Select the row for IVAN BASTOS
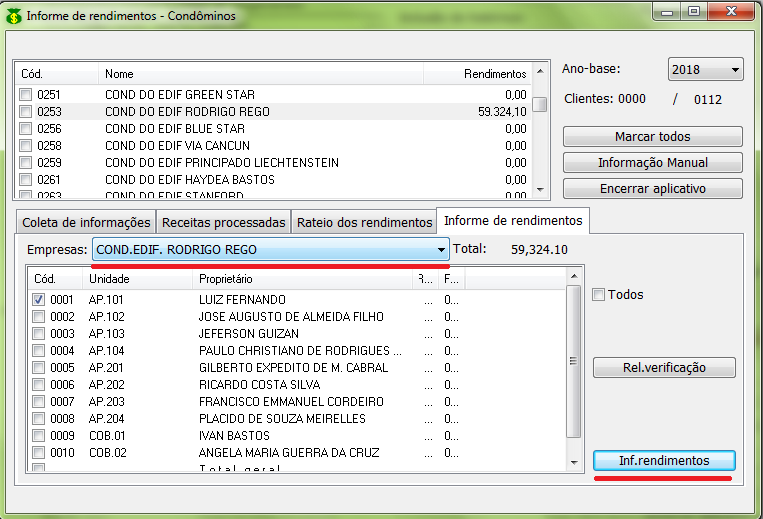 point(235,435)
